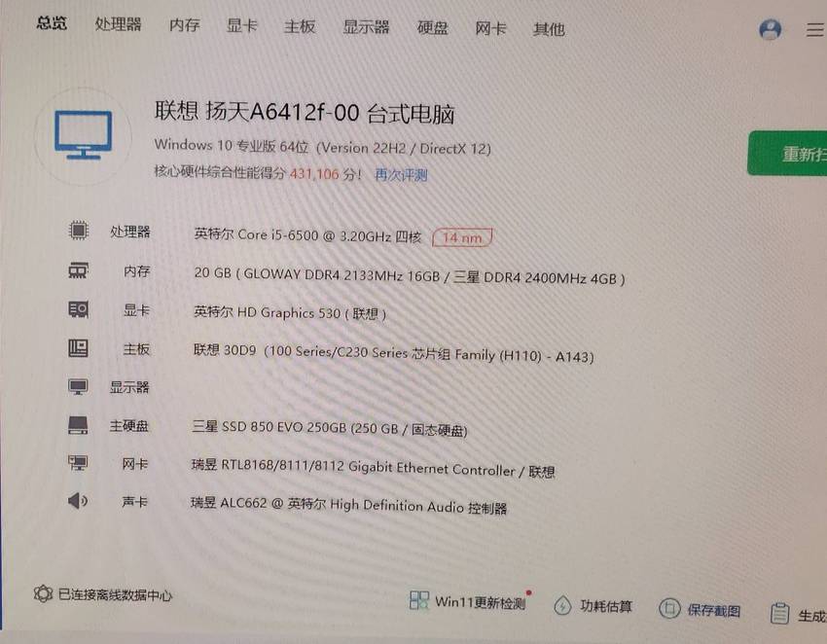Screen dimensions: 827x644
Task: Open the hamburger menu at top right
Action: click(x=815, y=30)
